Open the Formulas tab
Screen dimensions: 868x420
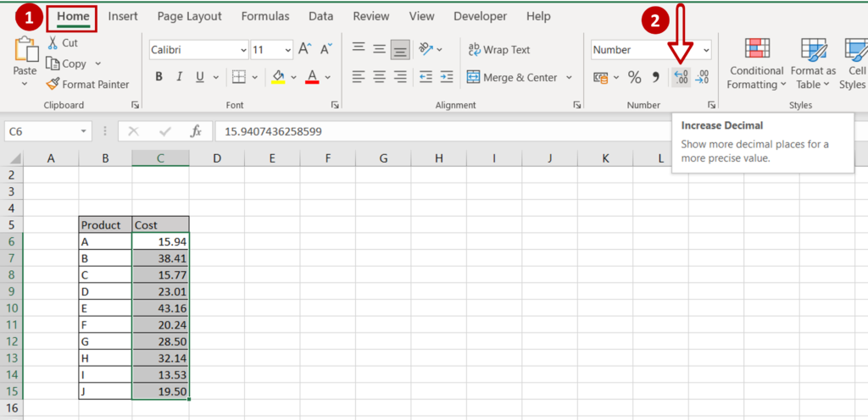click(x=265, y=17)
